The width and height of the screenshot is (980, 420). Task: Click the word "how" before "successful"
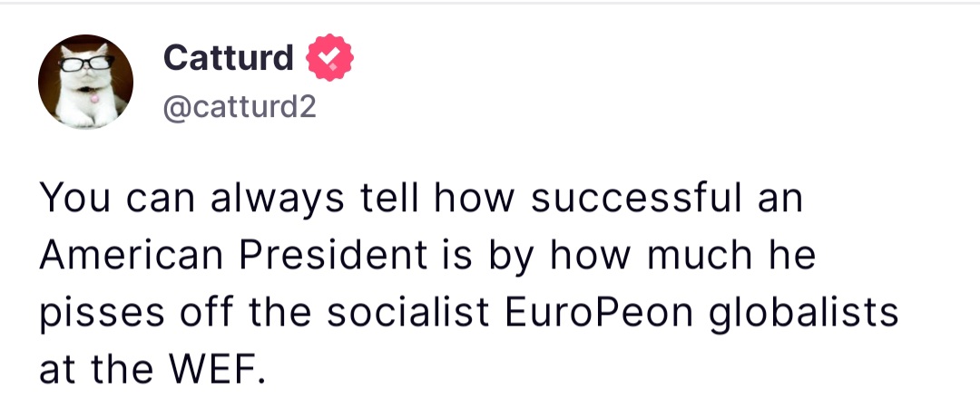(471, 199)
